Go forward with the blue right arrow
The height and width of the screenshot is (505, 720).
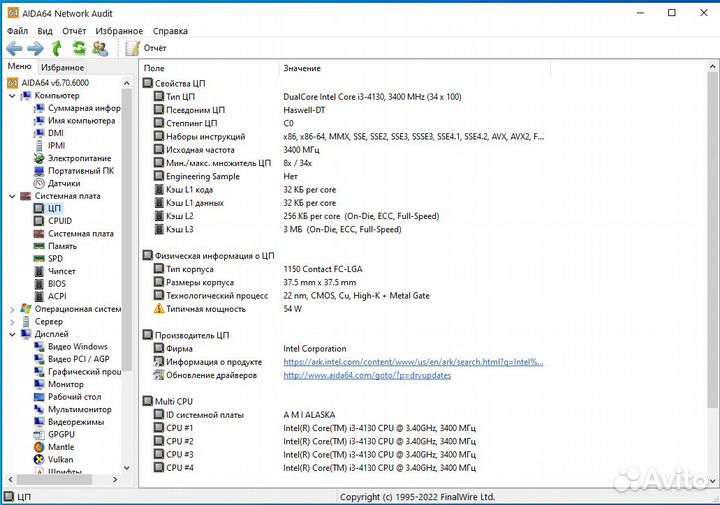pos(35,48)
